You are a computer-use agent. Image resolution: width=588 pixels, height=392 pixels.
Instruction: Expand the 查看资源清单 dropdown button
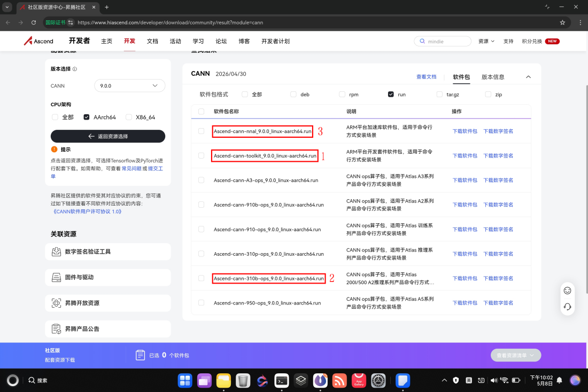coord(516,355)
